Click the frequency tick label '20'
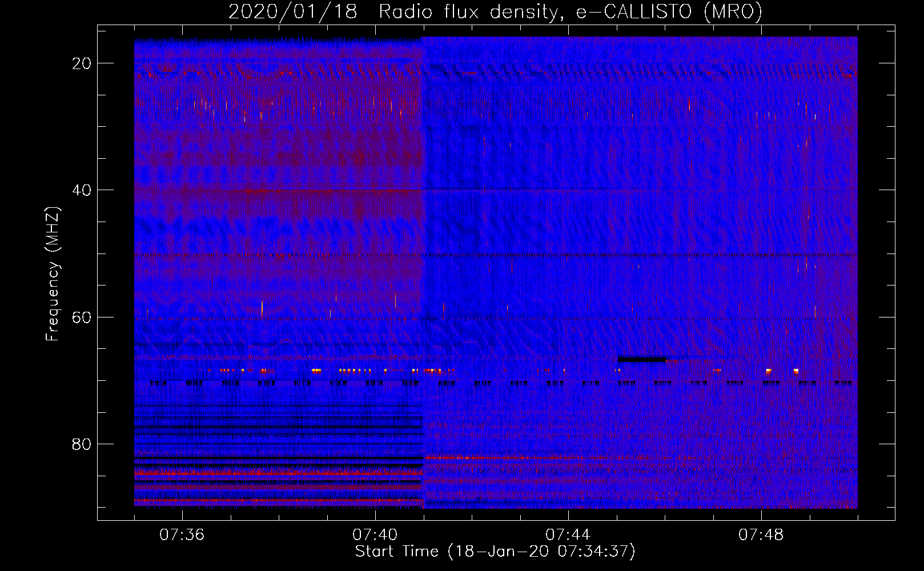 (x=82, y=63)
